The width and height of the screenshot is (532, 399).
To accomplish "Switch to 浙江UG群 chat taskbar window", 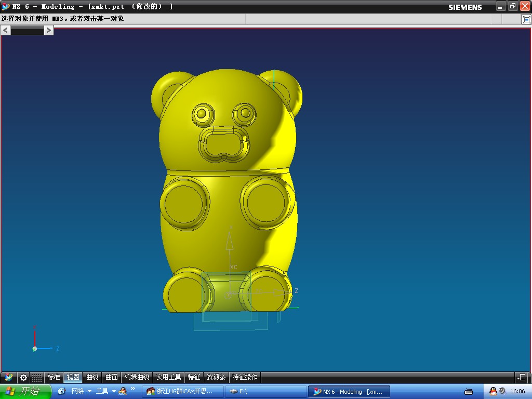I will [x=182, y=392].
